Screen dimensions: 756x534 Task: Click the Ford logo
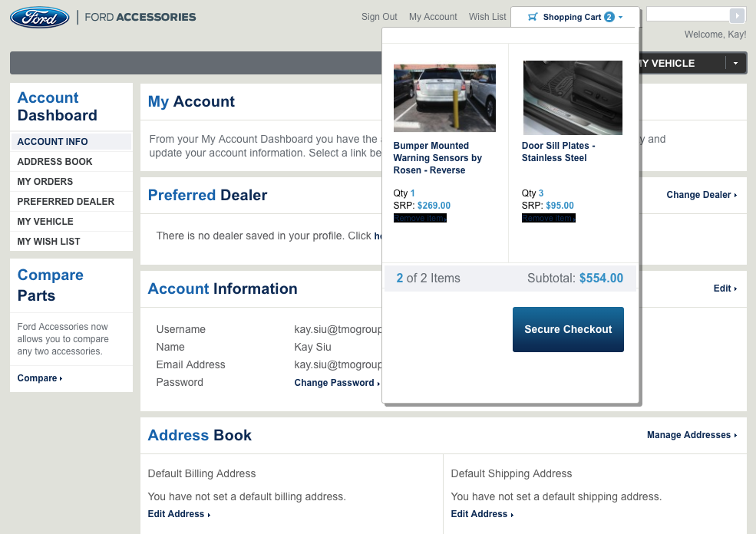40,18
